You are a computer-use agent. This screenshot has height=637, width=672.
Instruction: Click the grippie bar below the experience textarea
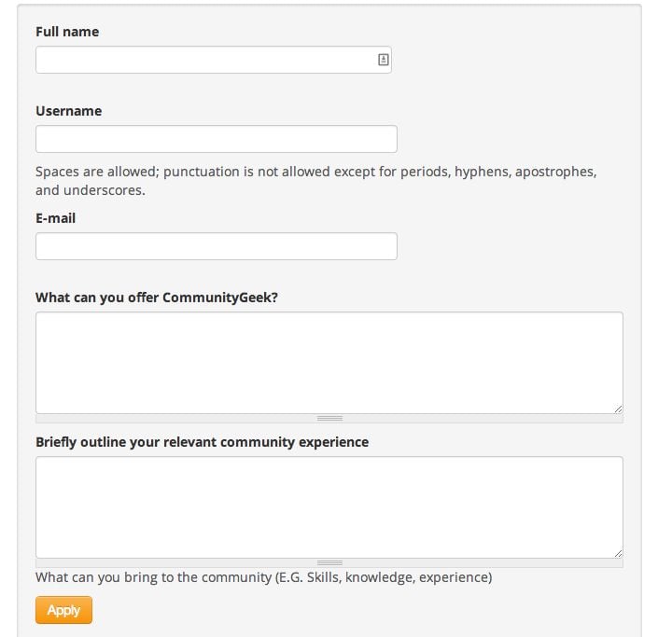click(329, 563)
